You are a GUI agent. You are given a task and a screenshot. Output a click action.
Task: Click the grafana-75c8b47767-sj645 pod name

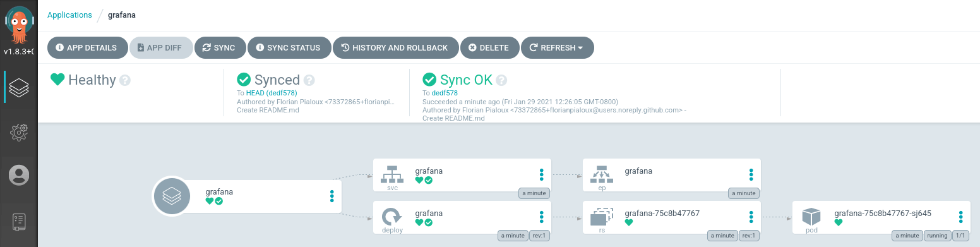click(x=883, y=214)
